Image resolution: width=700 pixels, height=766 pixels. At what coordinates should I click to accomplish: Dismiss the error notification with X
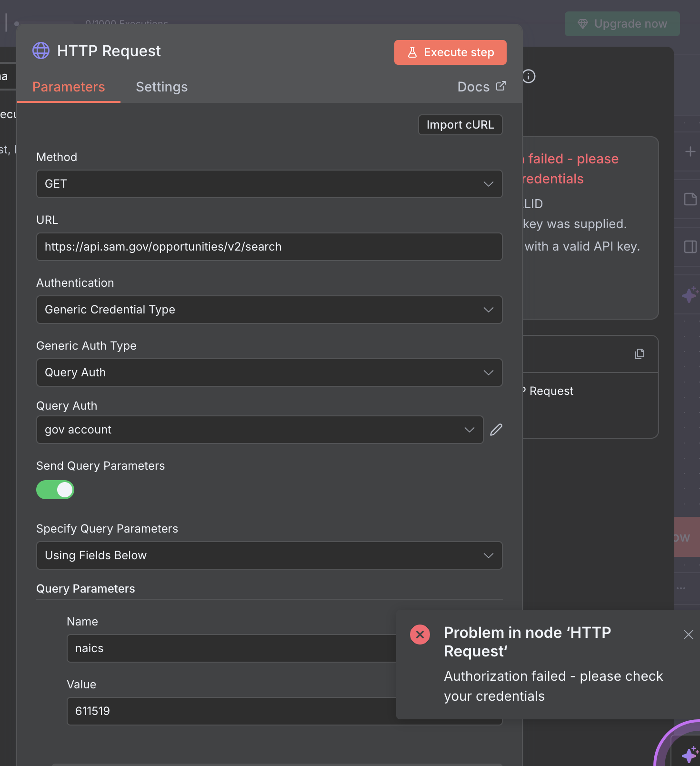pyautogui.click(x=688, y=635)
